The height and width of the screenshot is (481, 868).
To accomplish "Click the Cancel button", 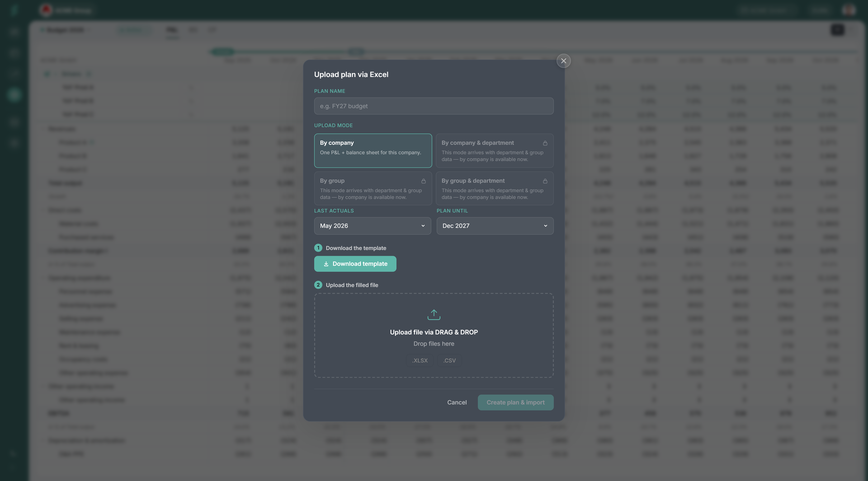I will pyautogui.click(x=457, y=402).
